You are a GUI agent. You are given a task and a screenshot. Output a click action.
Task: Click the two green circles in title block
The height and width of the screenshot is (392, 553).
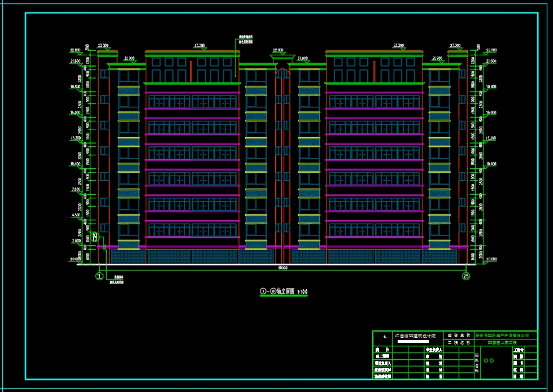coord(489,360)
